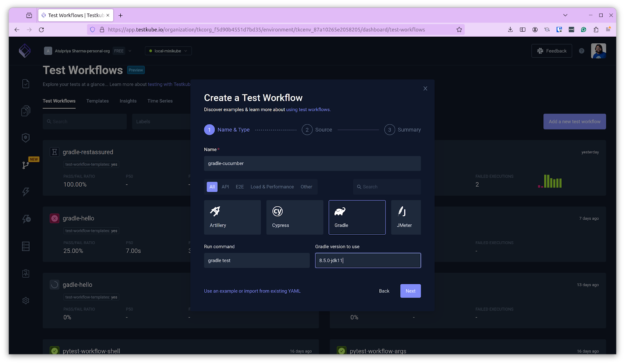Open Use an example or import YAML link

pyautogui.click(x=252, y=291)
